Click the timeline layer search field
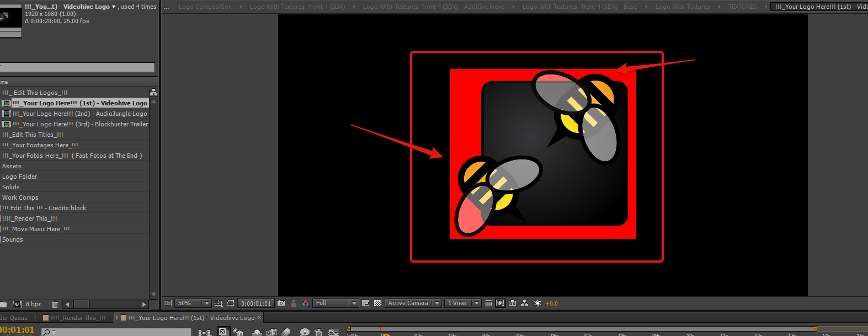This screenshot has height=336, width=868. pyautogui.click(x=116, y=332)
